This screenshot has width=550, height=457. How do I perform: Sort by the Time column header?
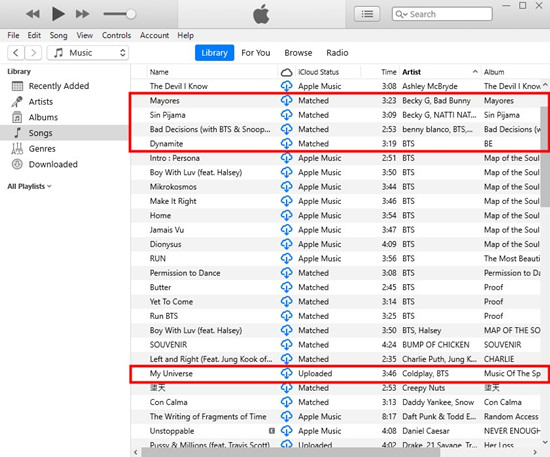(389, 72)
